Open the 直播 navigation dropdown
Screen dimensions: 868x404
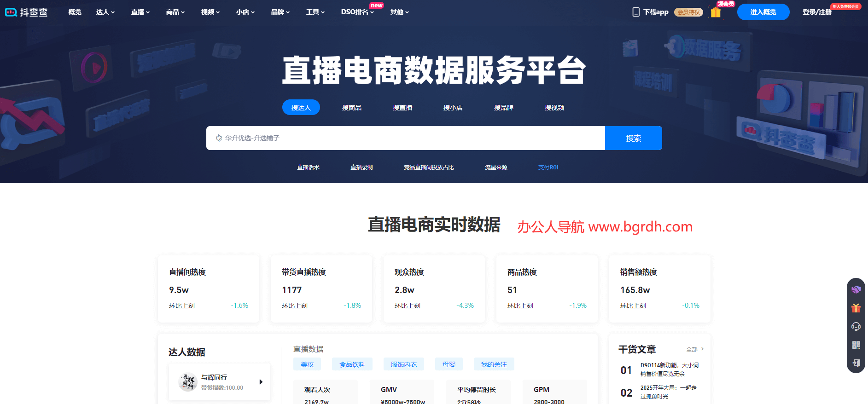(140, 12)
